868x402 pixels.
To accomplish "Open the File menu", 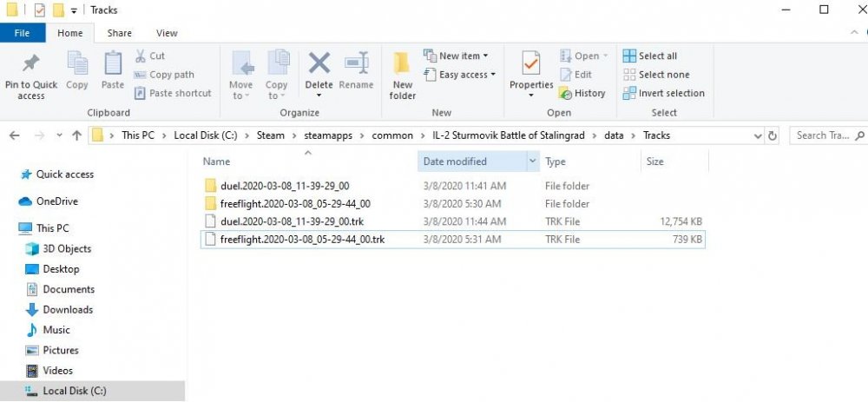I will click(23, 33).
